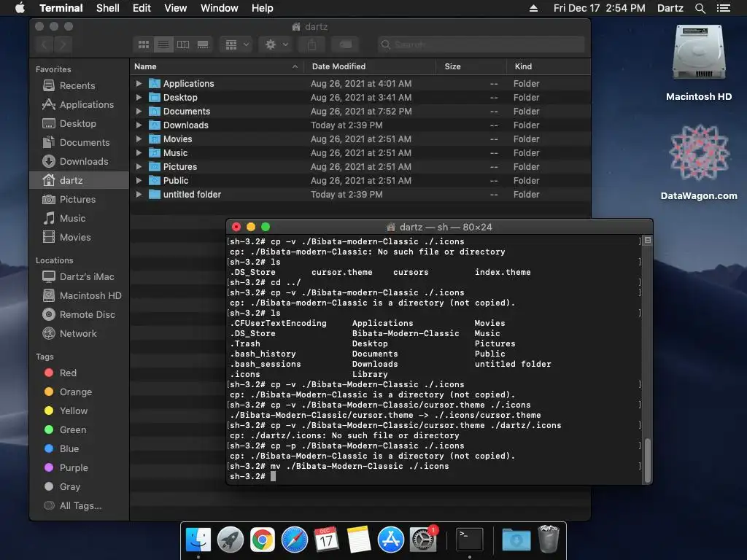747x560 pixels.
Task: Open Notification Center list icon
Action: [723, 8]
